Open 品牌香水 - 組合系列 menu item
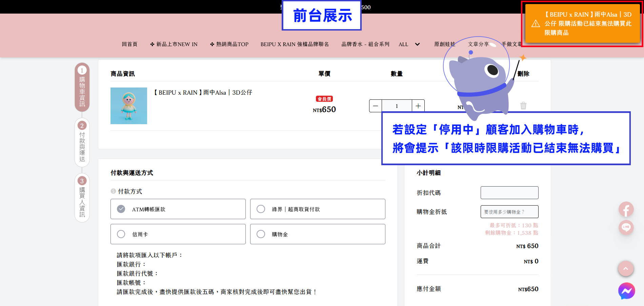 point(365,44)
